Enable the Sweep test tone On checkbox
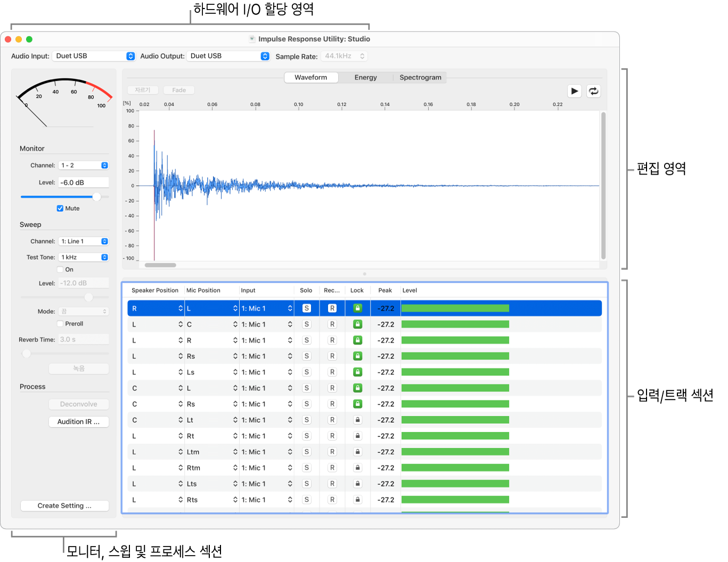The width and height of the screenshot is (728, 562). click(x=60, y=270)
